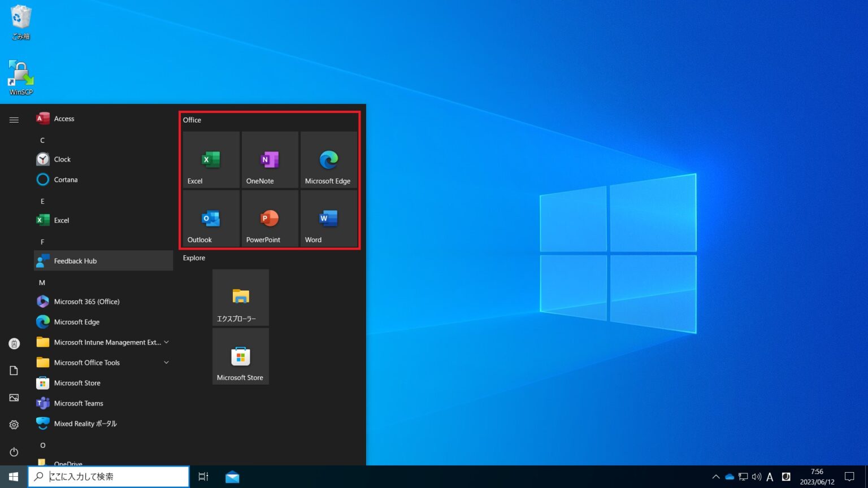Open the Microsoft Store tile under Explore
Image resolution: width=868 pixels, height=488 pixels.
pos(240,356)
